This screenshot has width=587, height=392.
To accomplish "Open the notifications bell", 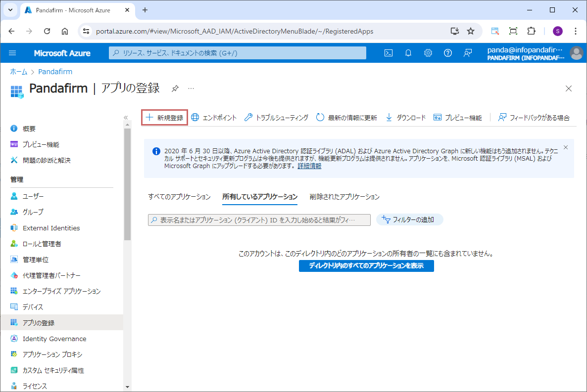I will (408, 53).
